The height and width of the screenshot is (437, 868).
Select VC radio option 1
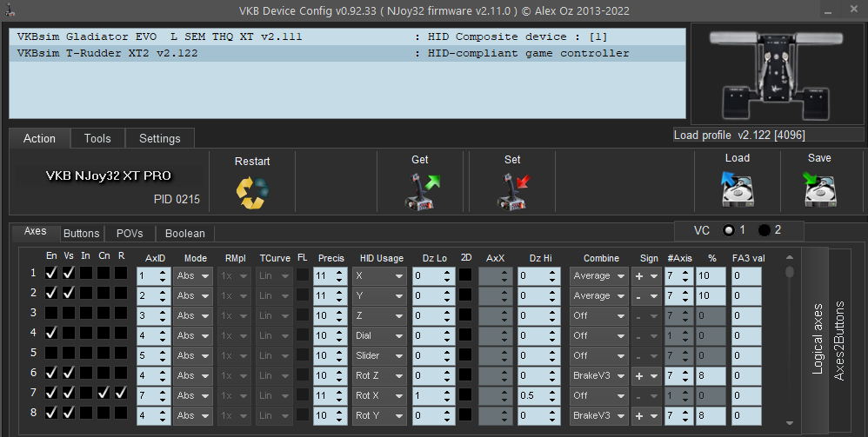point(729,230)
